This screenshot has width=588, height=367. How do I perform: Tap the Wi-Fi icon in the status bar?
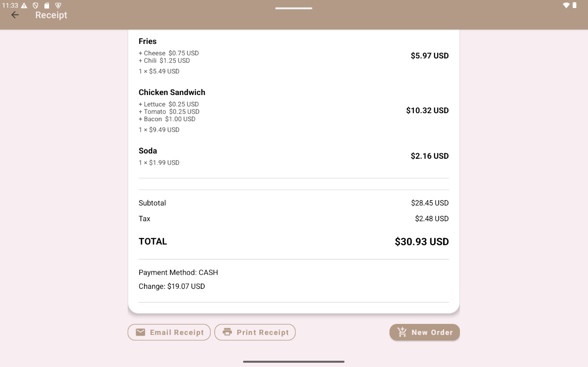[x=567, y=5]
